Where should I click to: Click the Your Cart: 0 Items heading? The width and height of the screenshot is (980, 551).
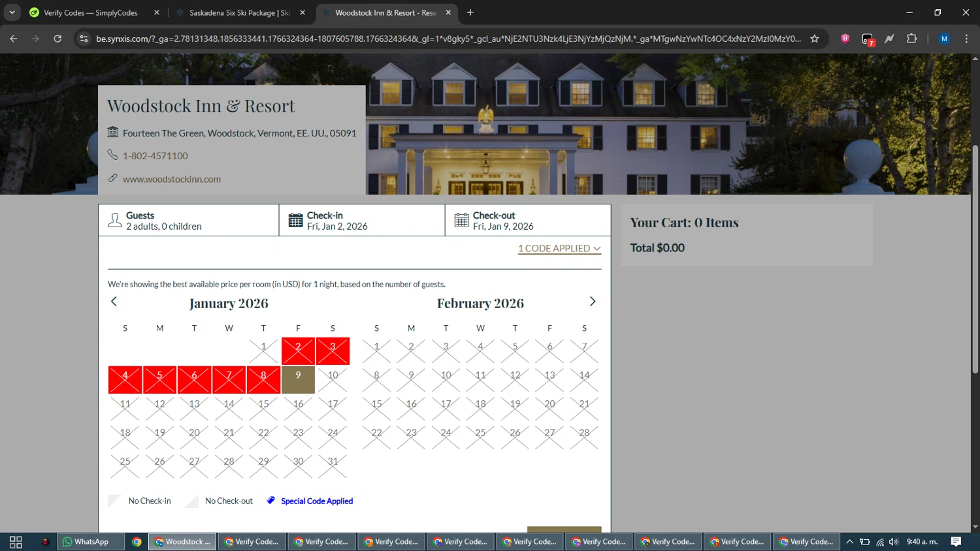coord(684,223)
